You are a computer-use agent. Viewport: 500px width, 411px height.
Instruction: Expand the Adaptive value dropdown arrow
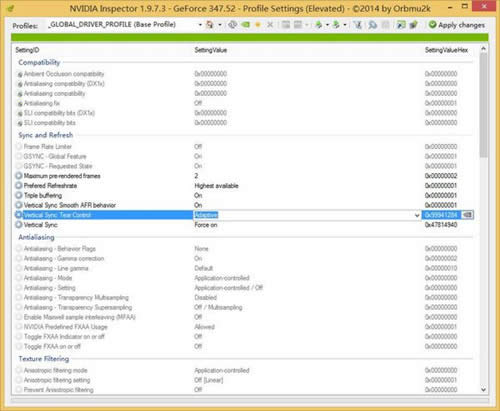click(x=417, y=215)
